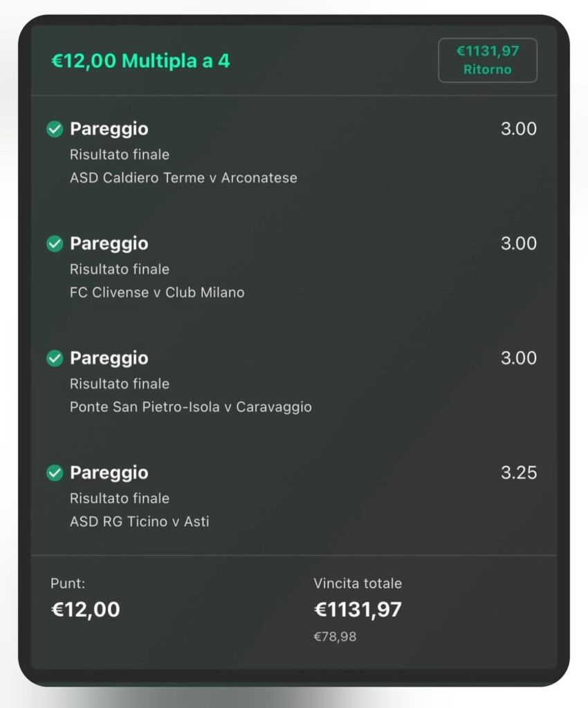Click the green checkmark beside RG Ticino bet
The width and height of the screenshot is (588, 708).
(55, 473)
